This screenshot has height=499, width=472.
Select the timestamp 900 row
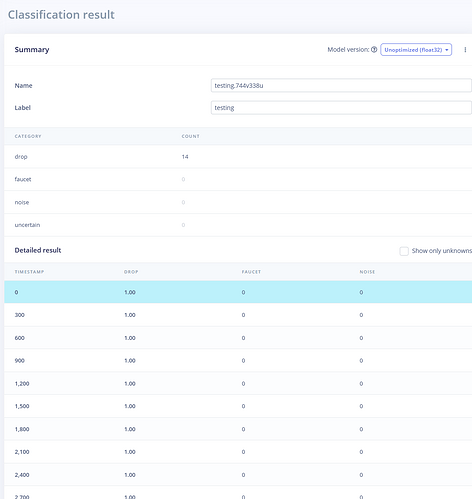[x=238, y=360]
